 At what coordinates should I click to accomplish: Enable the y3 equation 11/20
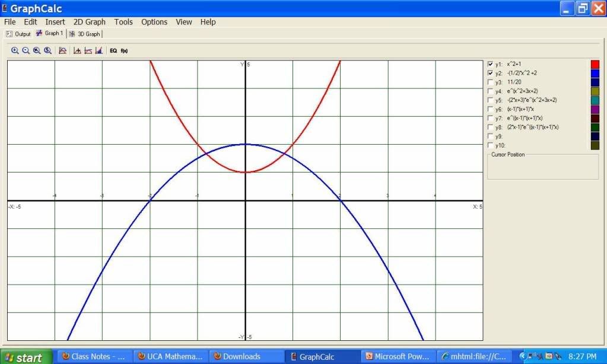[x=491, y=82]
